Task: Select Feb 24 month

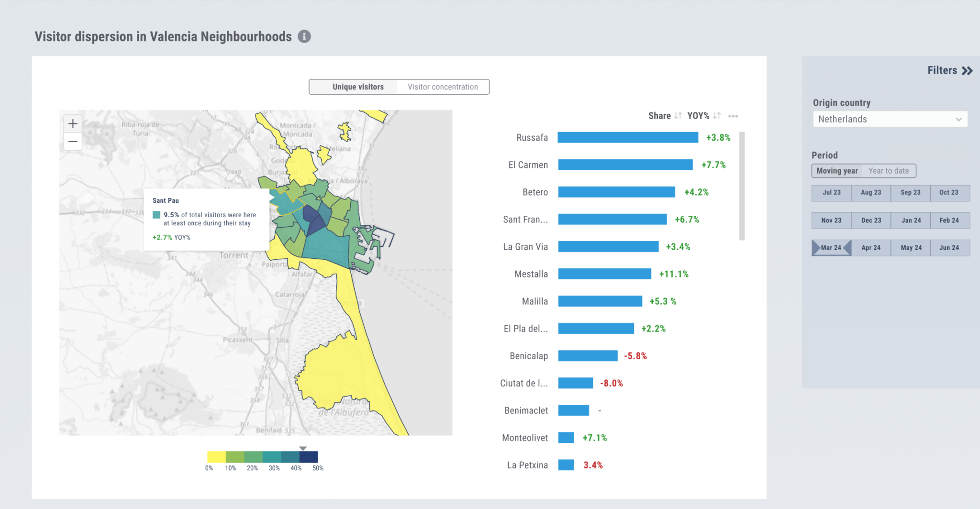Action: click(950, 221)
